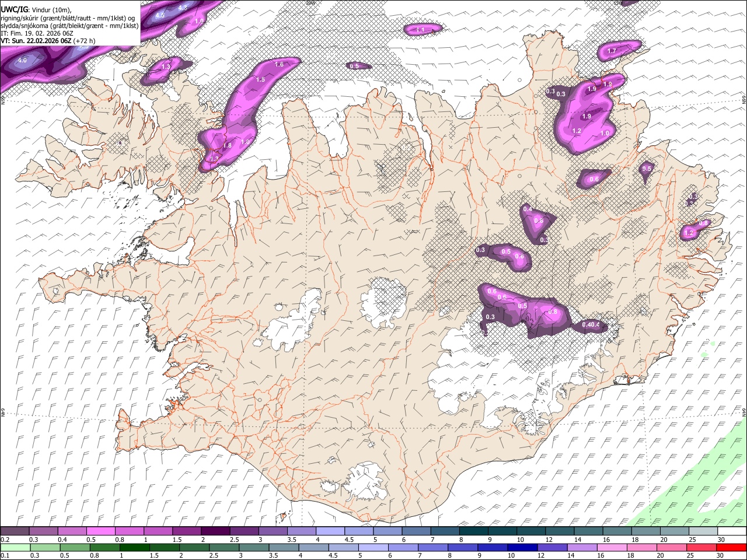Image resolution: width=747 pixels, height=560 pixels.
Task: Click the '30' label in upper legend row
Action: (721, 540)
